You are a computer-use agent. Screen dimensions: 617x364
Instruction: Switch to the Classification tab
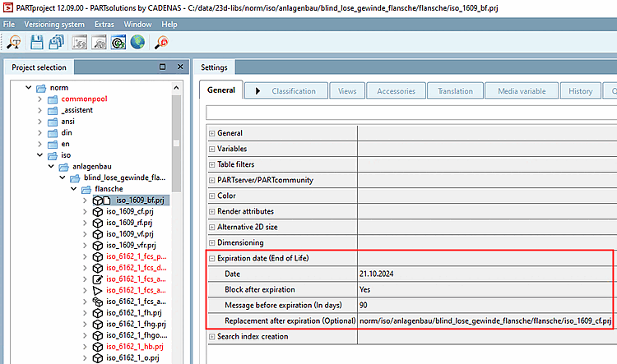click(x=293, y=91)
